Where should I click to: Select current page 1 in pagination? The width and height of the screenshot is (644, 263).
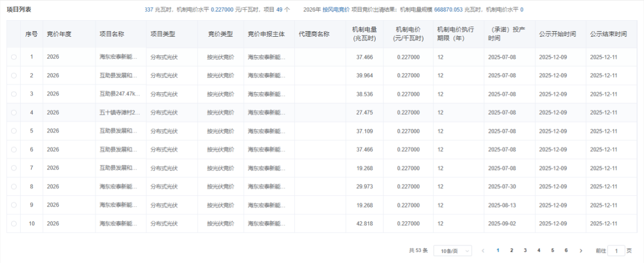[498, 250]
